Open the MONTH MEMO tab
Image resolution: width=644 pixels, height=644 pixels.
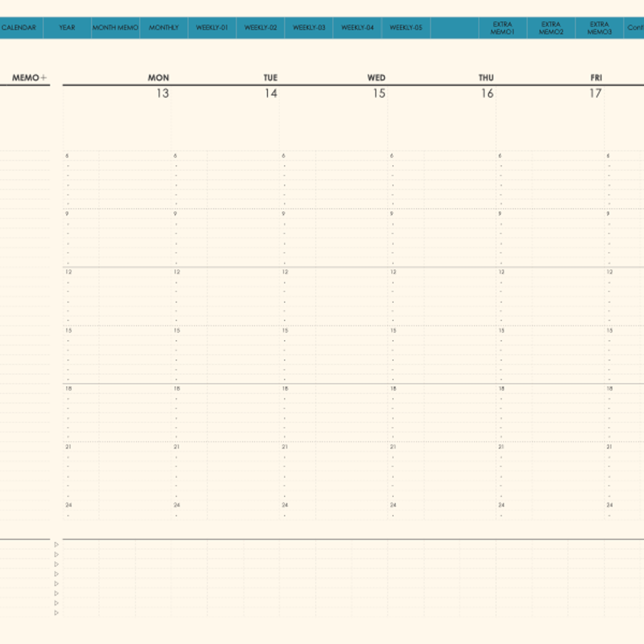pyautogui.click(x=115, y=27)
